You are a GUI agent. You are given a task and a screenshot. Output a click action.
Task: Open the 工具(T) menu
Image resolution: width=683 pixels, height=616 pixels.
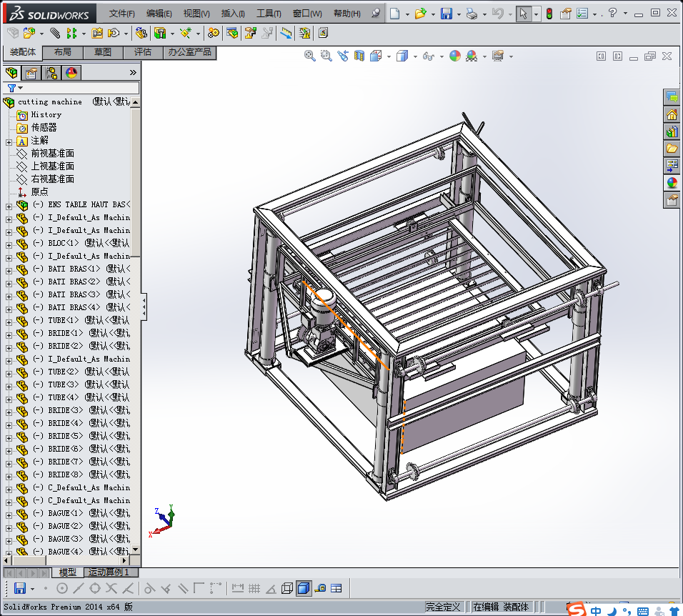(x=269, y=14)
